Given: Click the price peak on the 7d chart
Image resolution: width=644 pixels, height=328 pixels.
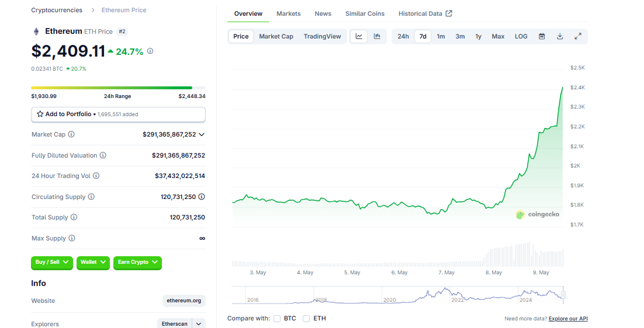Looking at the screenshot, I should [x=562, y=88].
